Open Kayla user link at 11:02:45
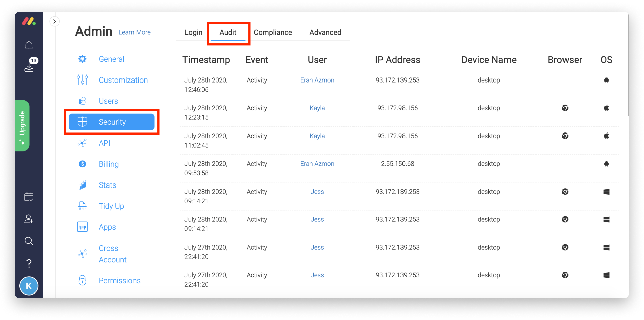The image size is (644, 320). coord(317,136)
